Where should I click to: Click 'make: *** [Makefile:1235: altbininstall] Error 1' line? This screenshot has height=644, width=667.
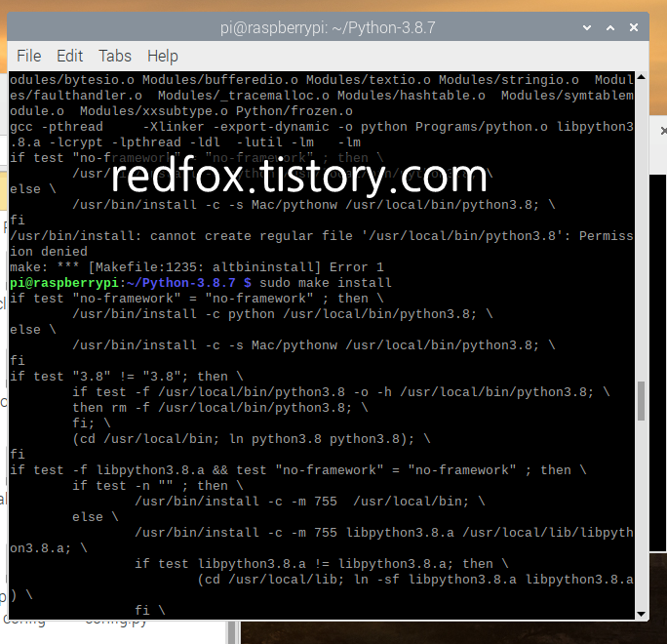tap(197, 267)
